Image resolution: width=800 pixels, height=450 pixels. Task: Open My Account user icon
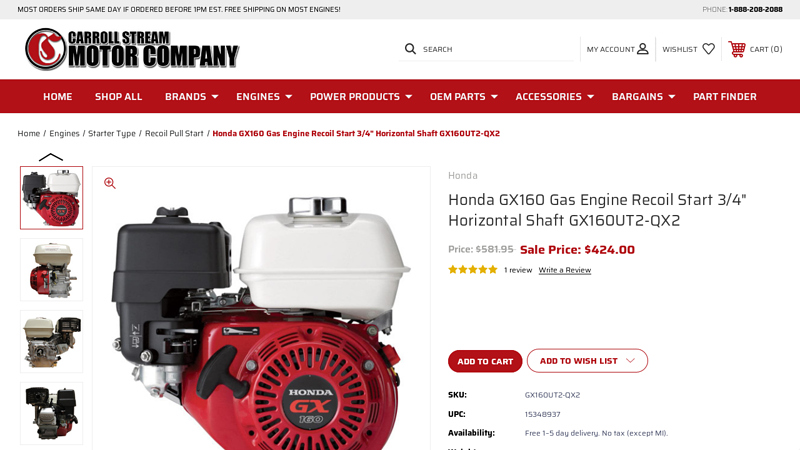(x=643, y=49)
